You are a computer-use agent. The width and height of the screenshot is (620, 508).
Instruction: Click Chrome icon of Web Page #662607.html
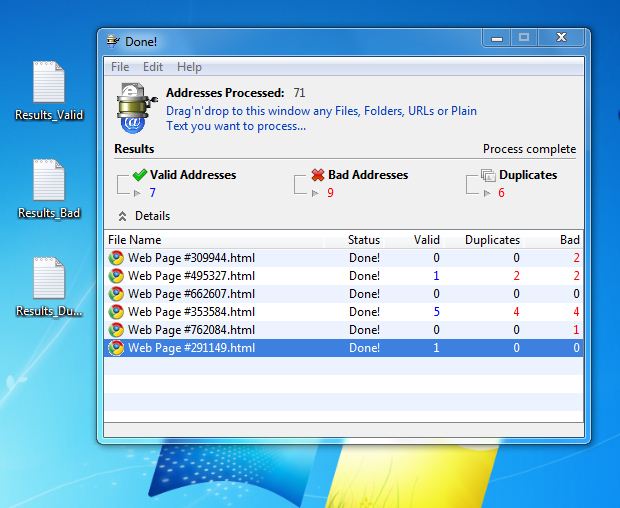(x=116, y=294)
